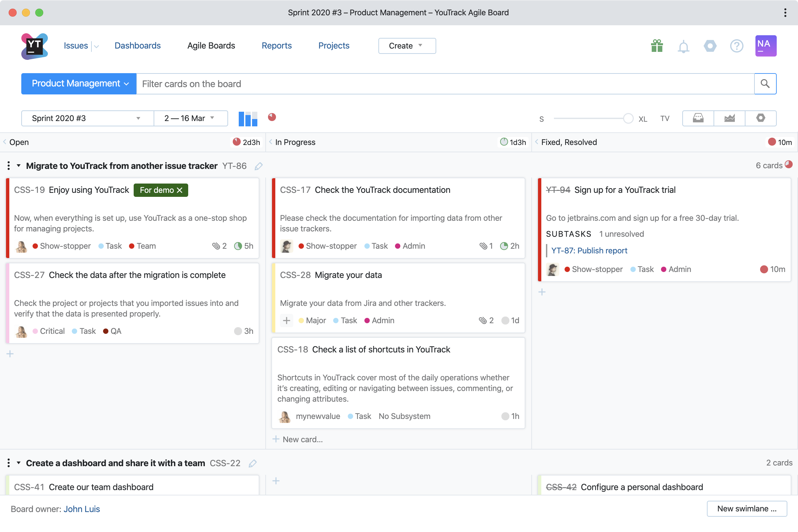Open the Create dropdown

pyautogui.click(x=407, y=46)
